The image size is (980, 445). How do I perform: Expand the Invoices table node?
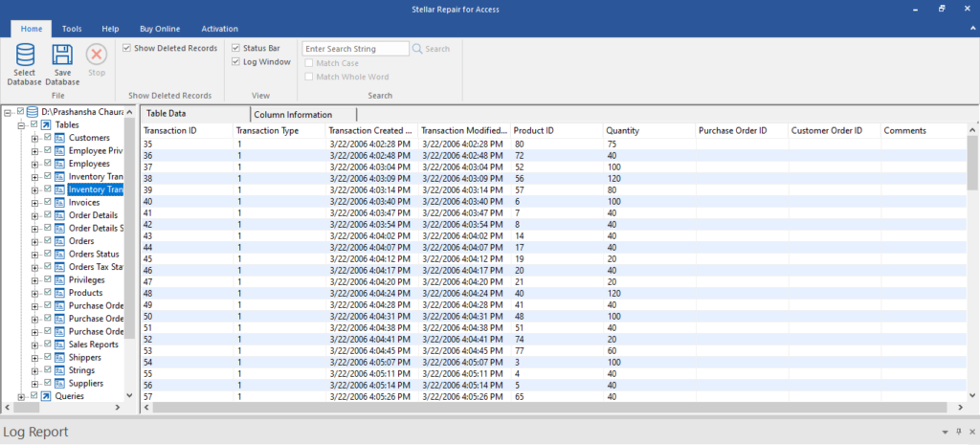coord(34,203)
